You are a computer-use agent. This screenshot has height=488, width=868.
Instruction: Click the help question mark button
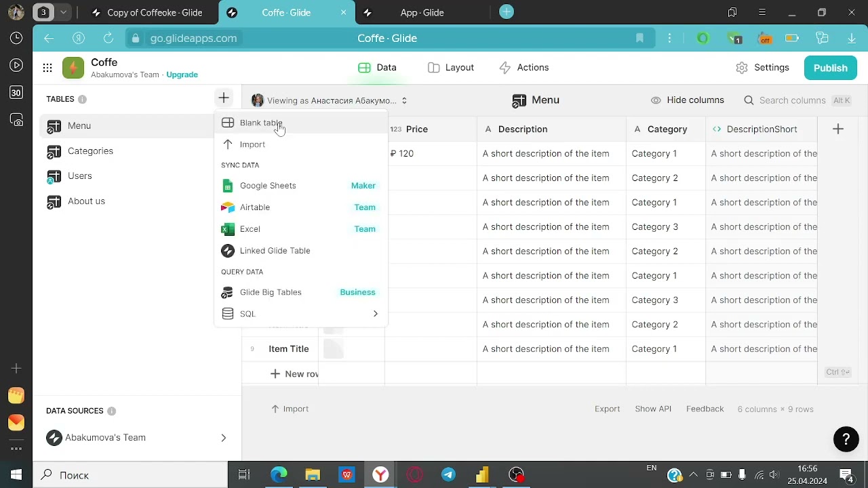(846, 439)
